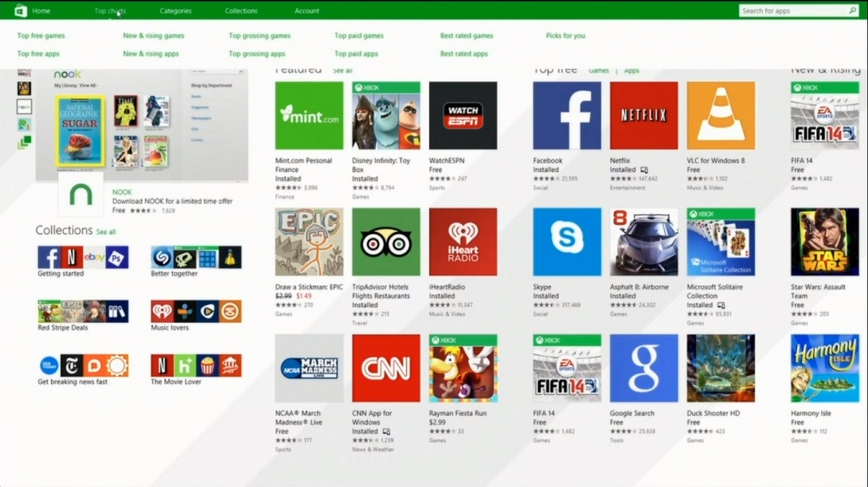Filter Top free by Games
The height and width of the screenshot is (487, 868).
coord(598,71)
